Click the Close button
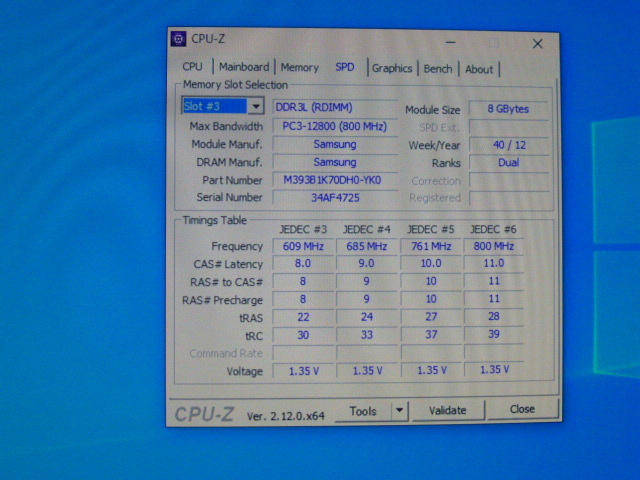 522,409
